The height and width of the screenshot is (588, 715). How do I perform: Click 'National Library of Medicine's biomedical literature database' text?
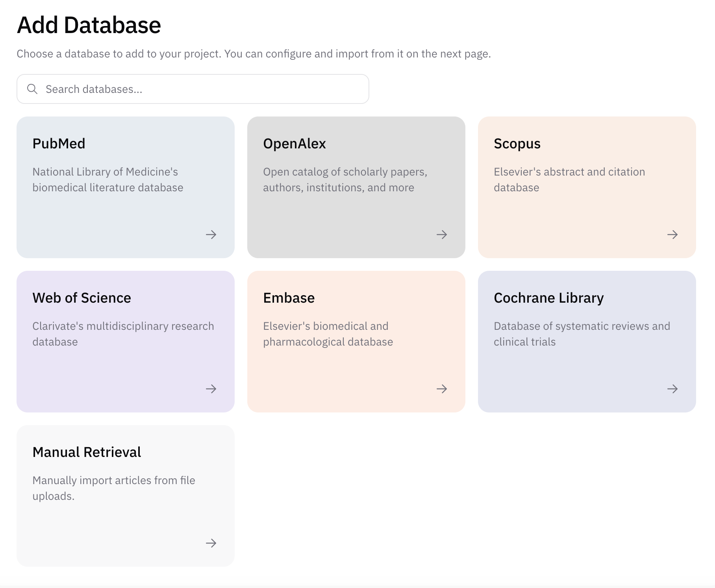[x=108, y=179]
